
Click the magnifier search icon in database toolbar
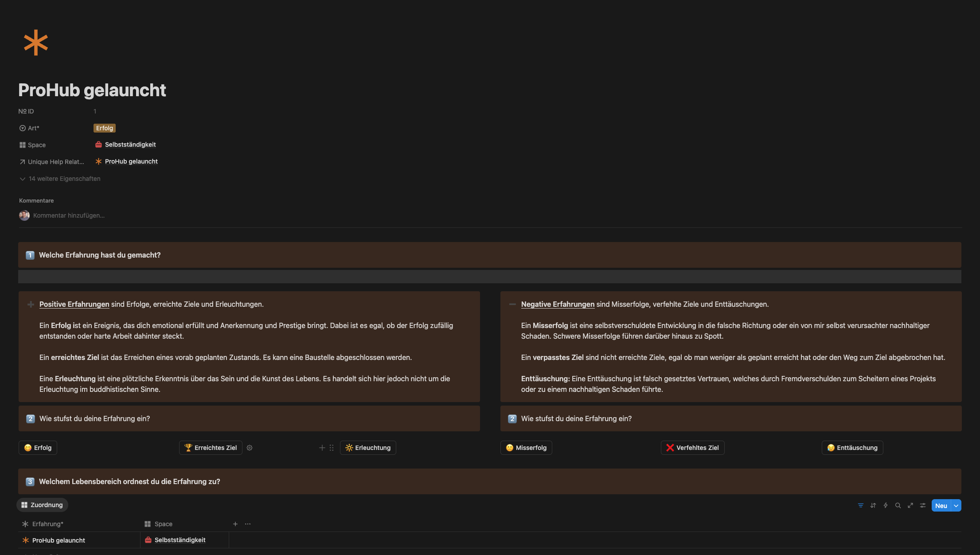click(x=898, y=505)
